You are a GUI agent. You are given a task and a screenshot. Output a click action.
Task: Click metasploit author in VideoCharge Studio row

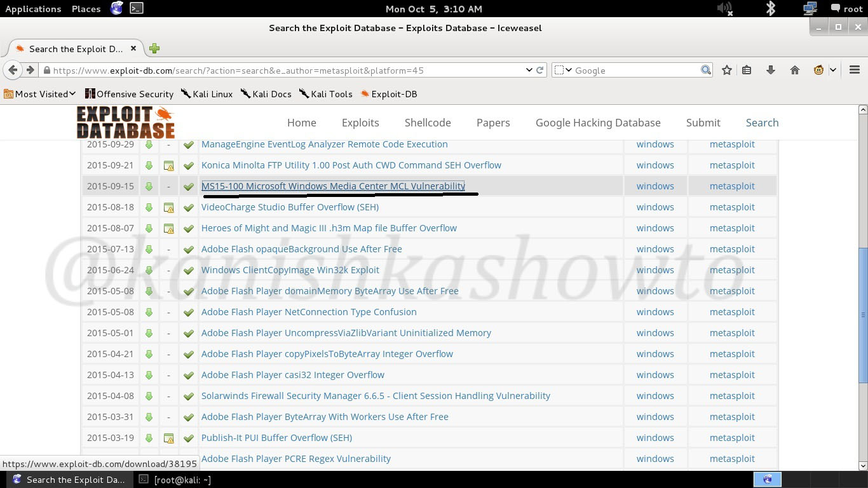tap(732, 207)
